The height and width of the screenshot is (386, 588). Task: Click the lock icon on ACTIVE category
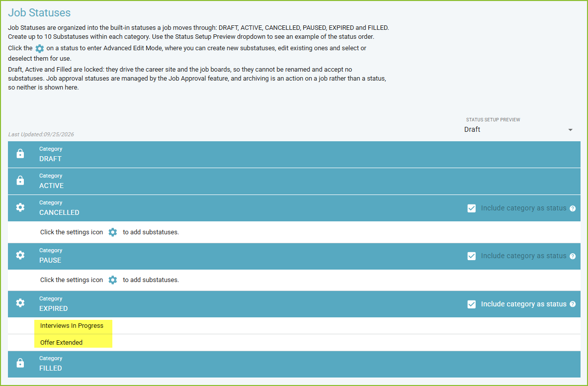tap(20, 181)
